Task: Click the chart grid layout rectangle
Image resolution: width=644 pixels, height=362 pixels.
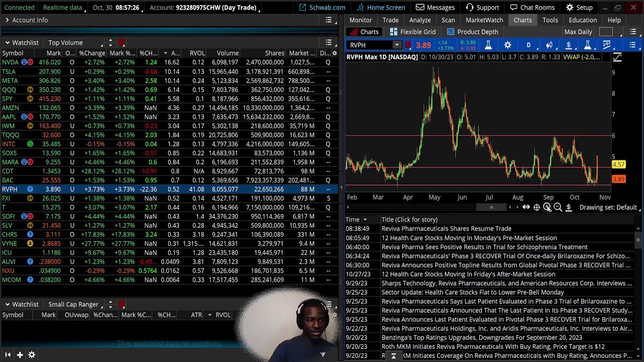Action: click(606, 32)
